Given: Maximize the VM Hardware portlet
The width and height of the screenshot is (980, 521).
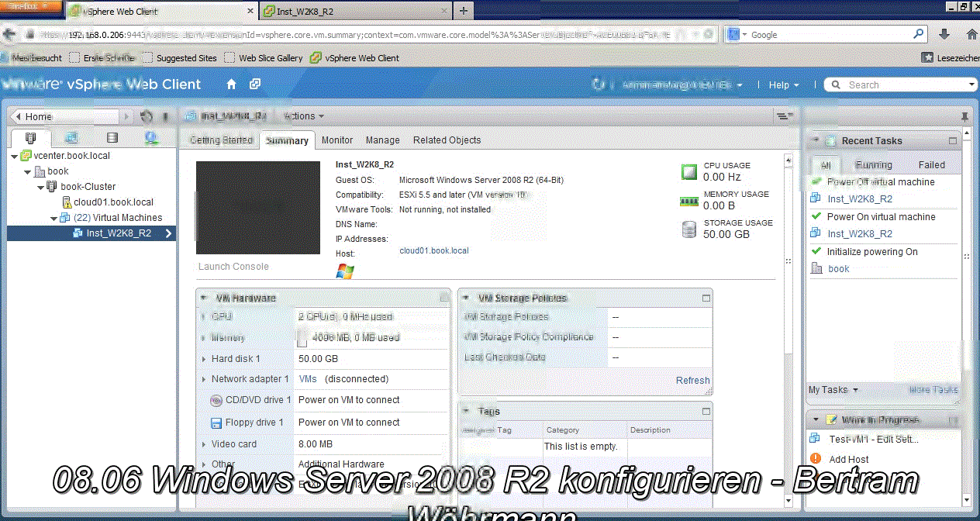Looking at the screenshot, I should click(x=444, y=298).
